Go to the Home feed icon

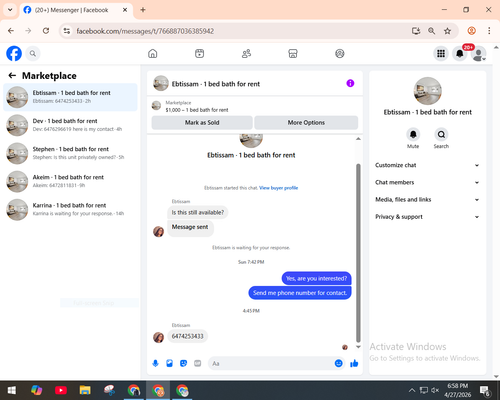pos(153,53)
